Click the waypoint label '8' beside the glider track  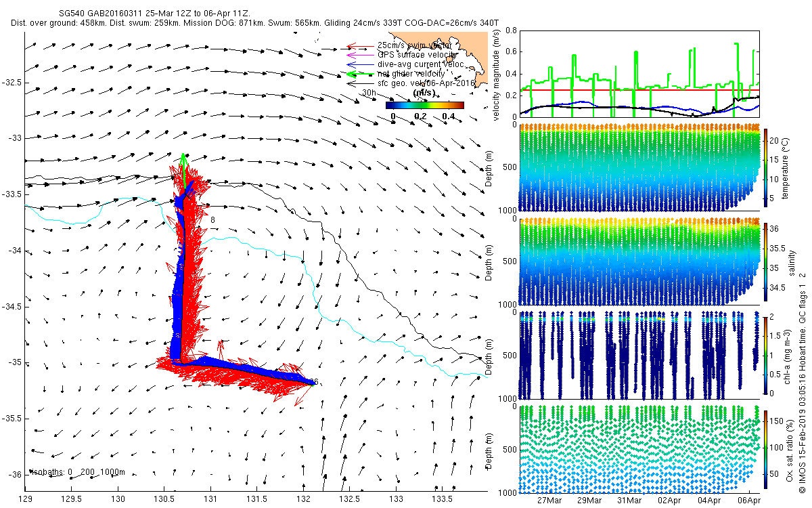coord(212,220)
